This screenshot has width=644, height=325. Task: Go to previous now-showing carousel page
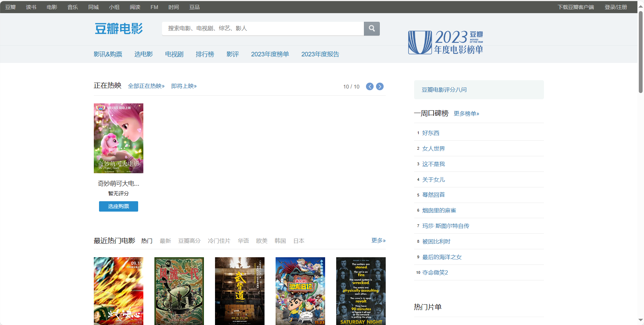pos(370,86)
